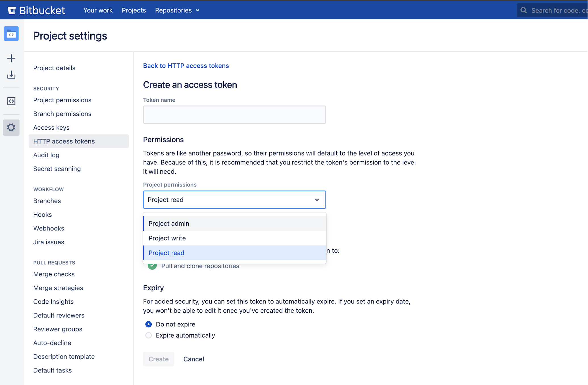The image size is (588, 385).
Task: Click the plus create icon
Action: (11, 58)
